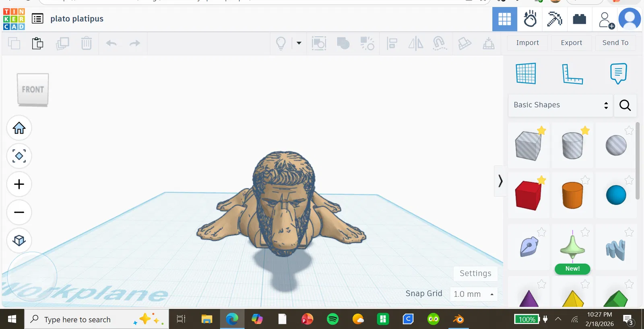Select the plato platipus model
This screenshot has width=644, height=329.
point(281,203)
